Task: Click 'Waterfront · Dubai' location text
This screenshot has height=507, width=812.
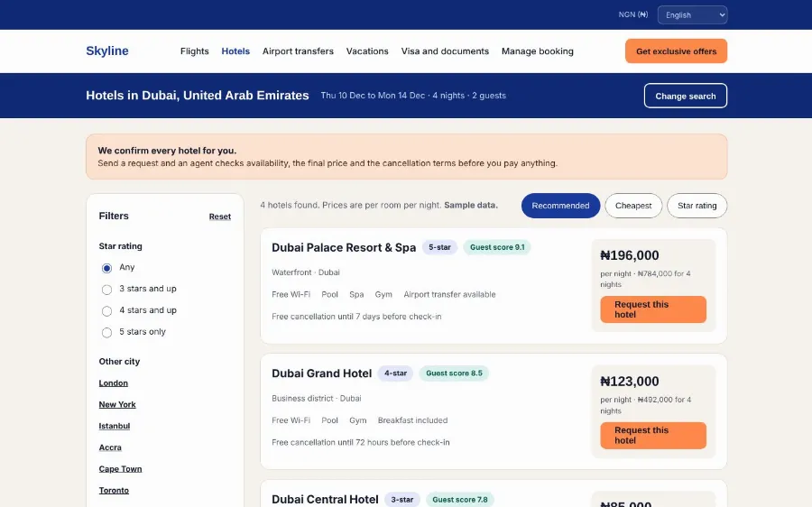Action: click(x=306, y=272)
